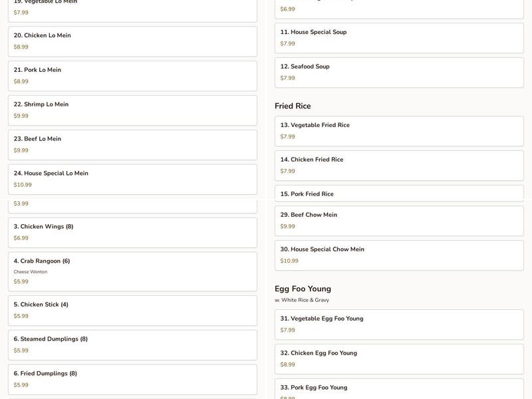Open the House Special Soup item

click(x=399, y=38)
